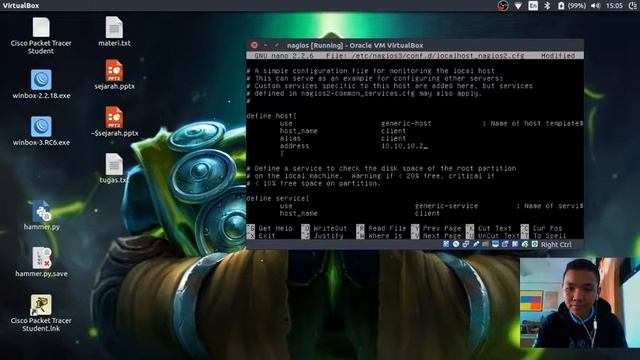The width and height of the screenshot is (640, 360).
Task: Select the Cisco Packet Tracer Student.lnk shortcut
Action: 41,313
